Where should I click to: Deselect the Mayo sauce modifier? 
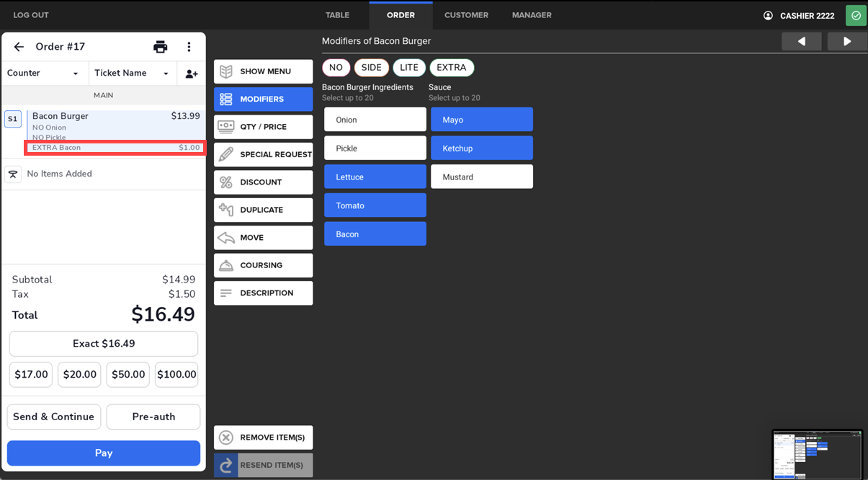(481, 120)
